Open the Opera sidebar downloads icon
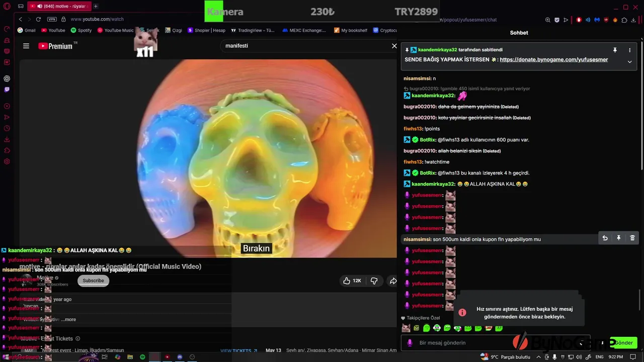Viewport: 644px width, 362px height. 7,139
